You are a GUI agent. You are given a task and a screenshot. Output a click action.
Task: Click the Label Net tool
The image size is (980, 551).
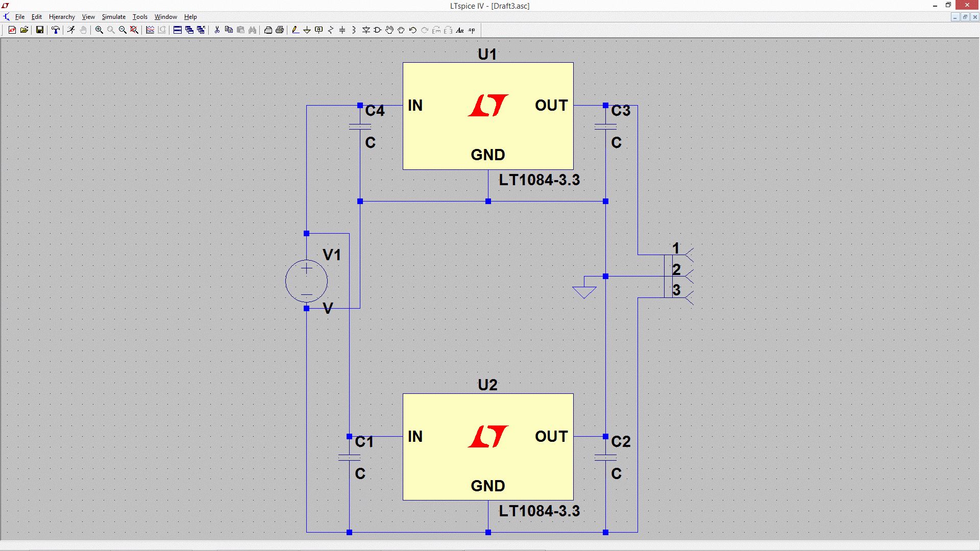tap(319, 30)
